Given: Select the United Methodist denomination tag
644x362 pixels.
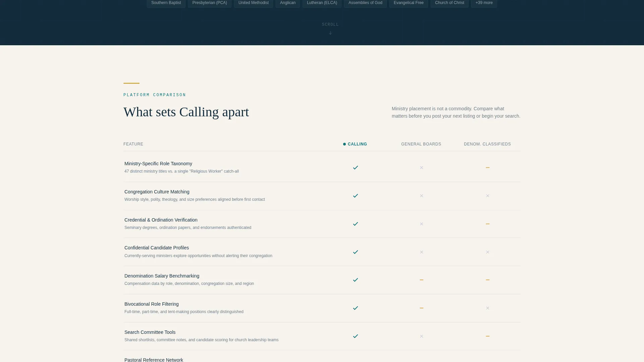Looking at the screenshot, I should point(254,3).
